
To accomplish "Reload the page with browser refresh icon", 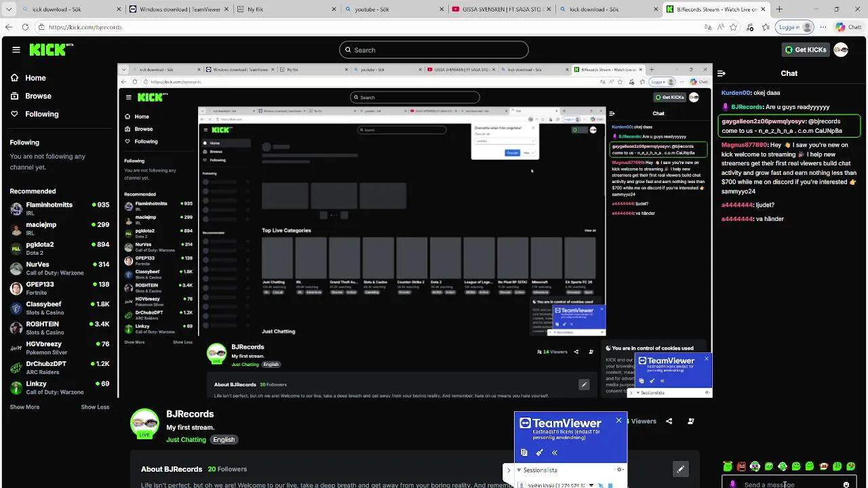I will (x=25, y=27).
